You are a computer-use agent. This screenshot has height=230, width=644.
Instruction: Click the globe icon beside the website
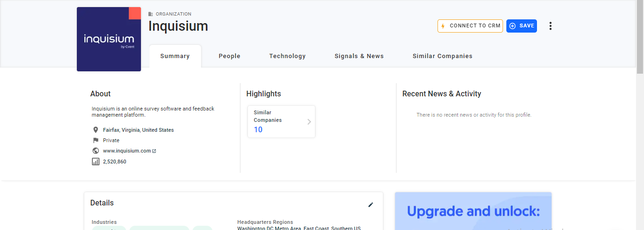[96, 151]
